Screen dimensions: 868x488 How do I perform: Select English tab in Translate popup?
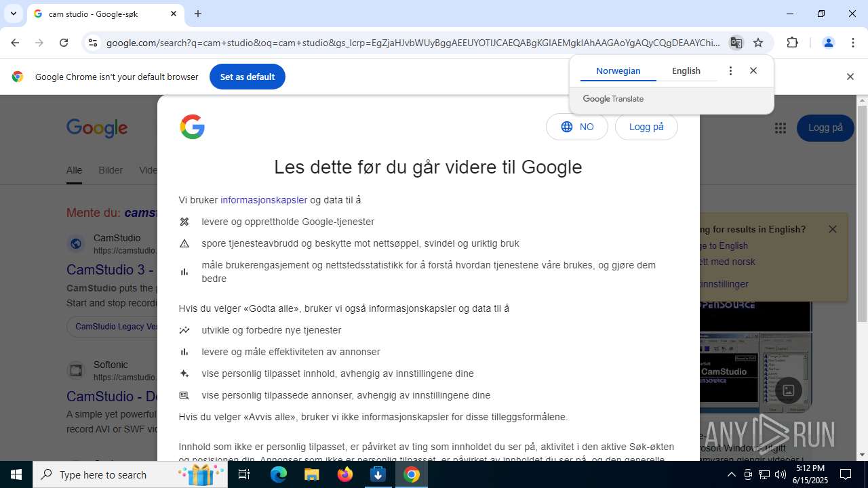coord(686,70)
